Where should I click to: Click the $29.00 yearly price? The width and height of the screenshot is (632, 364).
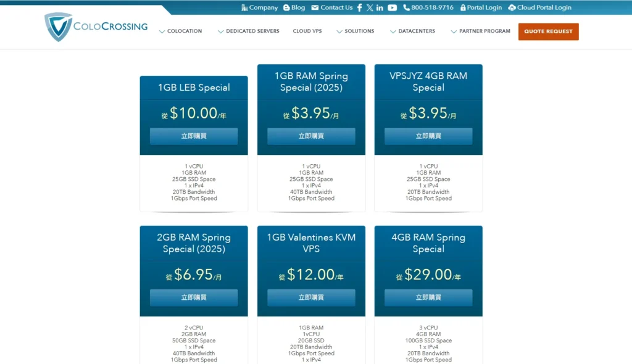point(428,275)
